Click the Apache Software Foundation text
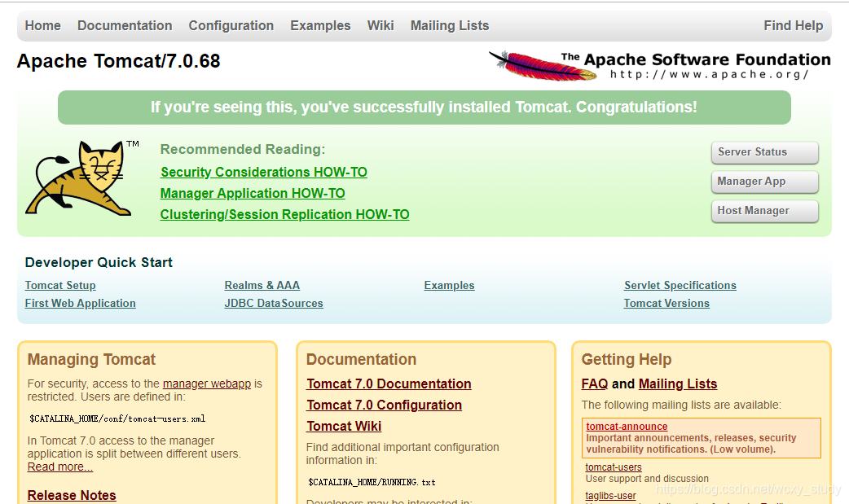The width and height of the screenshot is (849, 504). coord(696,59)
